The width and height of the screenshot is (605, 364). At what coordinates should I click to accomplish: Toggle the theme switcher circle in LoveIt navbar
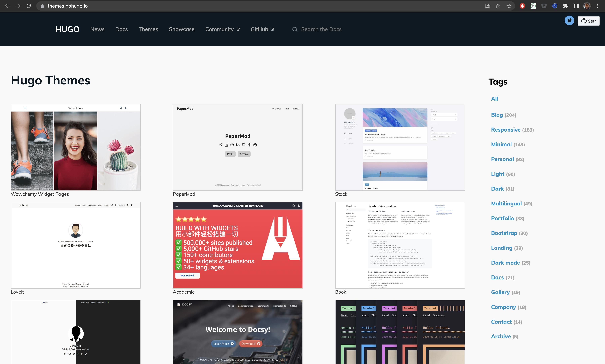click(132, 205)
